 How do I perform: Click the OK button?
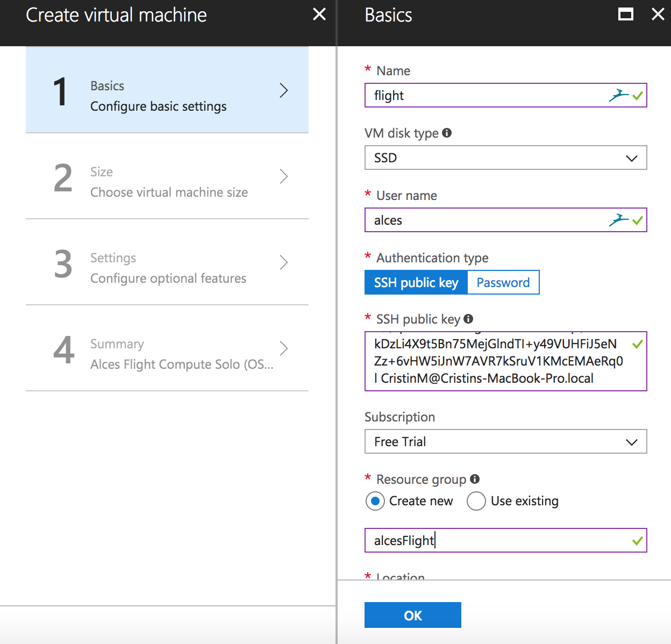[x=412, y=615]
